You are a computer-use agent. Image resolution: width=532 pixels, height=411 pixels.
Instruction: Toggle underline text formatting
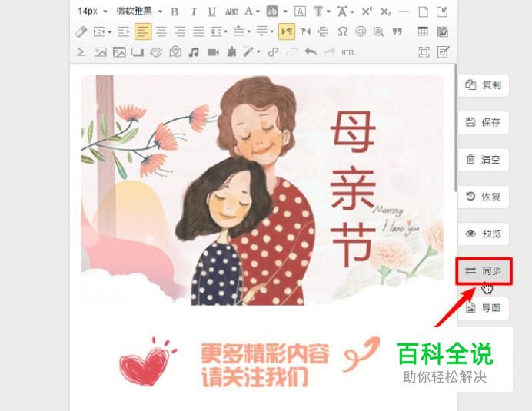212,12
